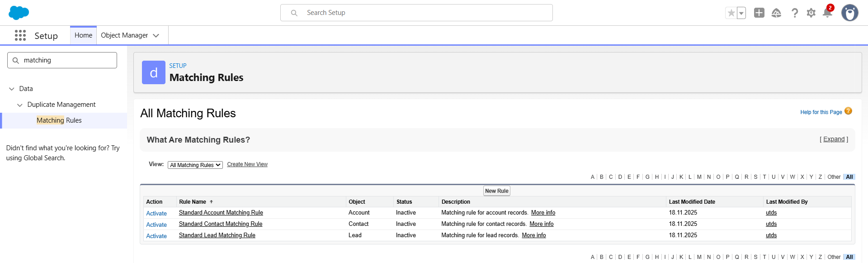
Task: Open the notifications bell
Action: pyautogui.click(x=827, y=13)
